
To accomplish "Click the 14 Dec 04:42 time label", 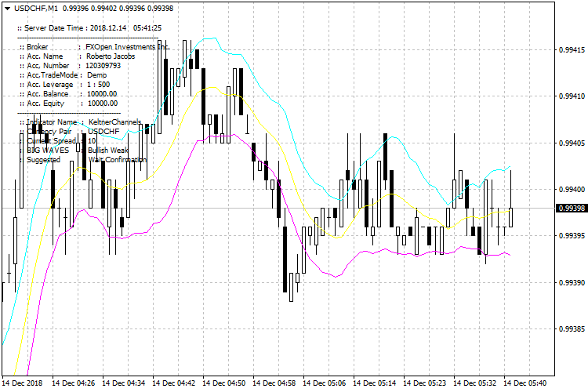I will point(173,383).
